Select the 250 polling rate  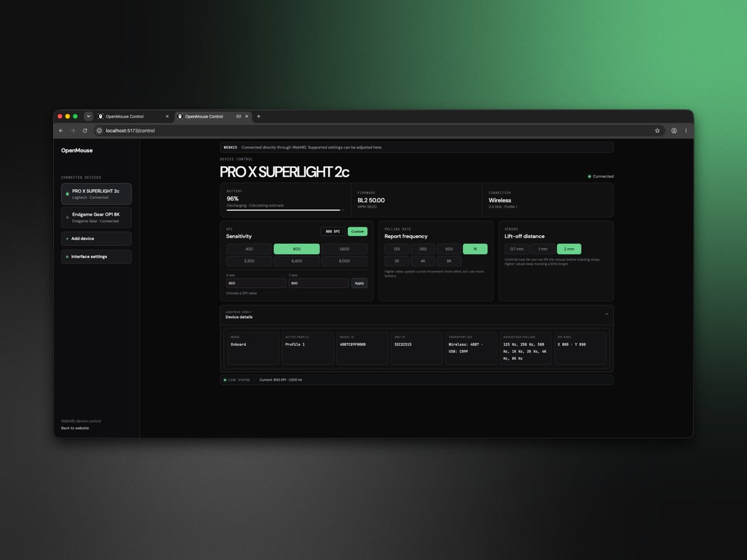pyautogui.click(x=423, y=249)
